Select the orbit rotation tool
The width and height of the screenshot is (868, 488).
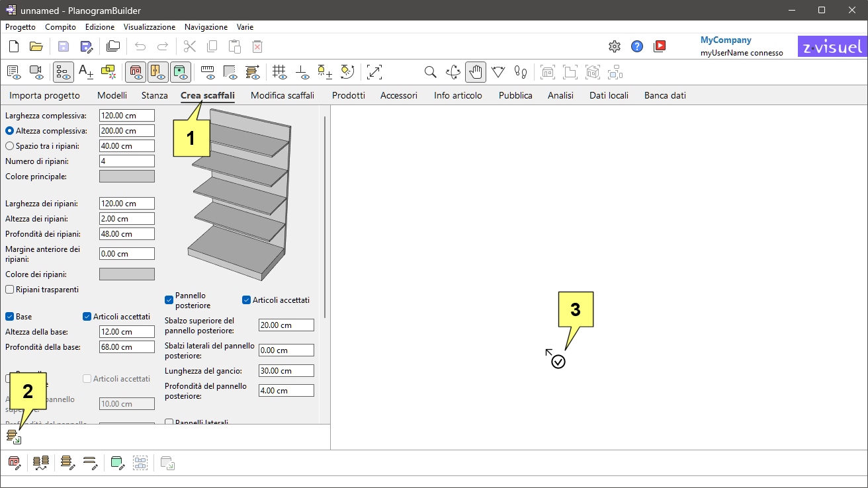pyautogui.click(x=453, y=72)
